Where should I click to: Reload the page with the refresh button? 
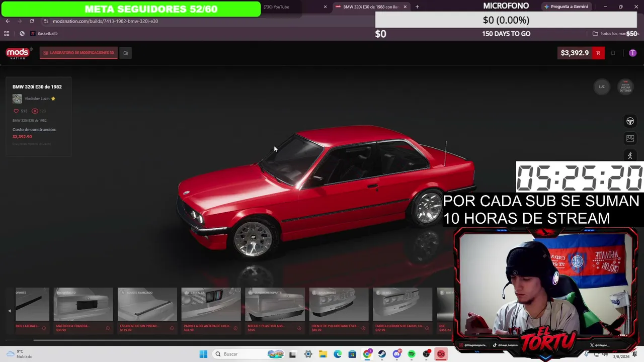(32, 21)
